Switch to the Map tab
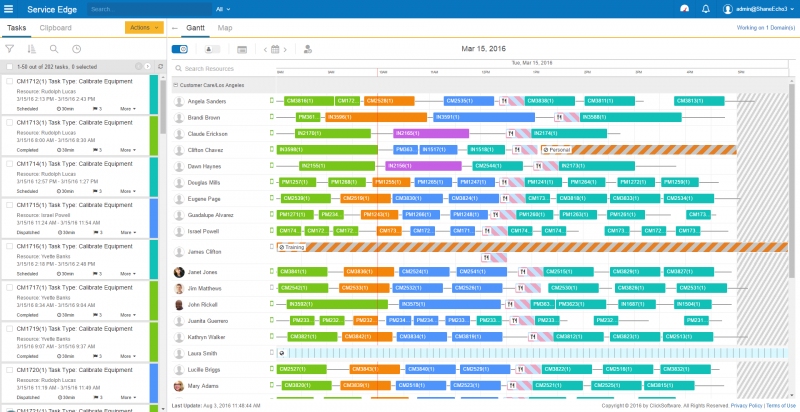Screen dimensions: 800x412 [x=225, y=28]
